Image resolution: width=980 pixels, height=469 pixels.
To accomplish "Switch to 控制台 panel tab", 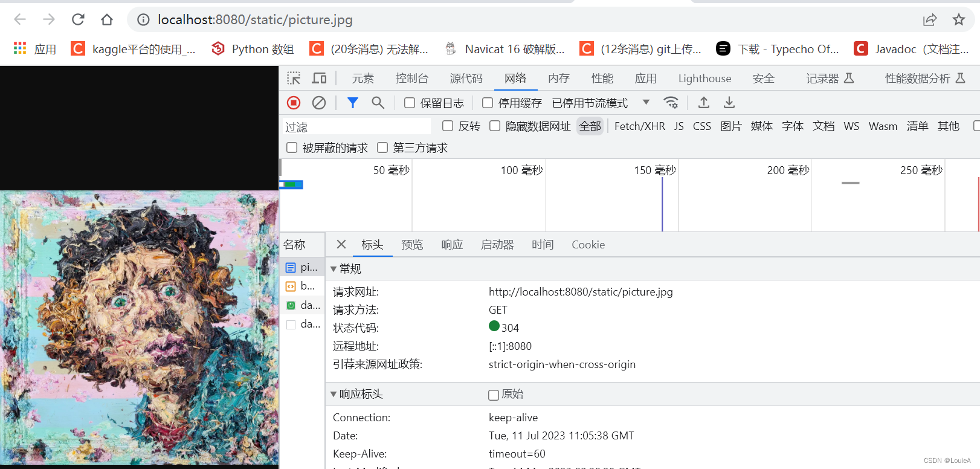I will (412, 79).
